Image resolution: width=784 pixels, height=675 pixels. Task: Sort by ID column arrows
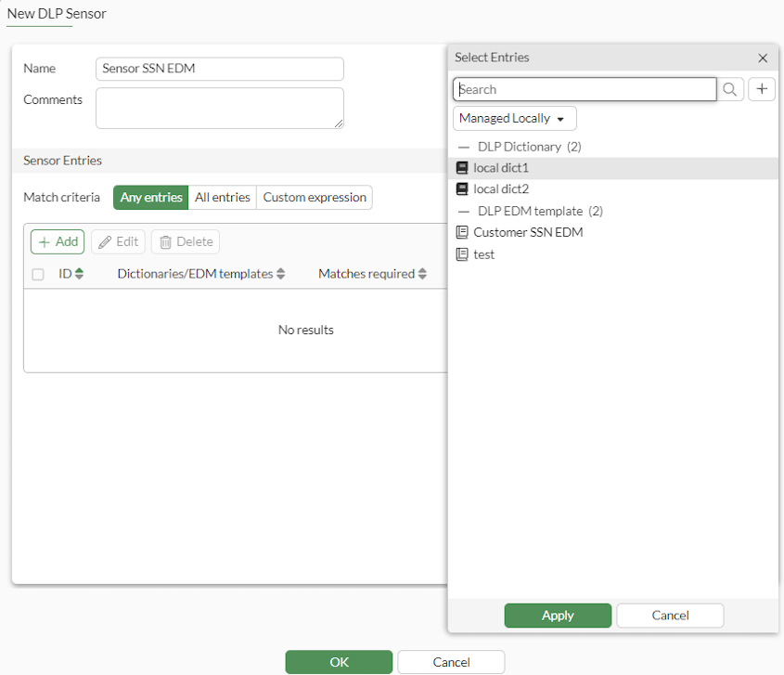coord(79,274)
